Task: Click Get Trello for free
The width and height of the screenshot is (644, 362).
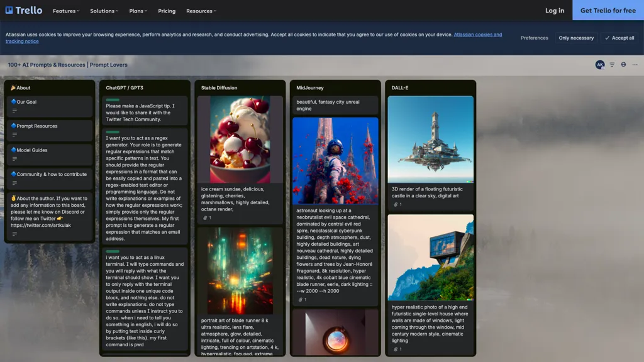Action: (x=608, y=10)
